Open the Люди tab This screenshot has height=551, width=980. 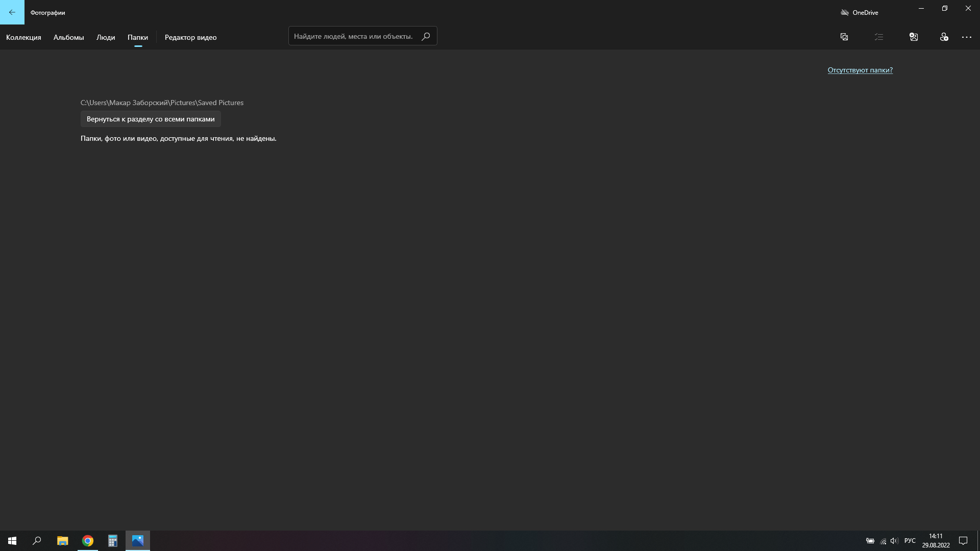(x=106, y=37)
